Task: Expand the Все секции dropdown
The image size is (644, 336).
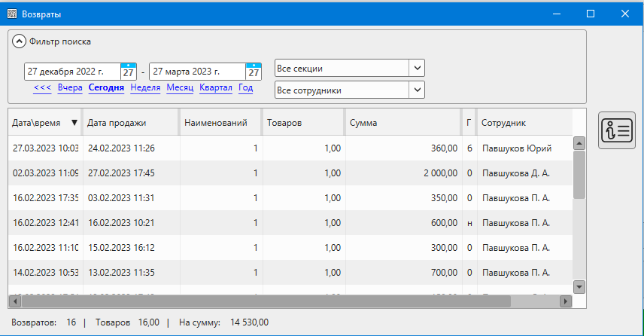Action: tap(417, 68)
